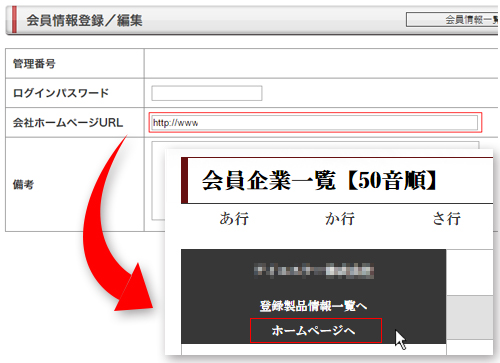Click the 会社ホームページURL label

(x=68, y=123)
